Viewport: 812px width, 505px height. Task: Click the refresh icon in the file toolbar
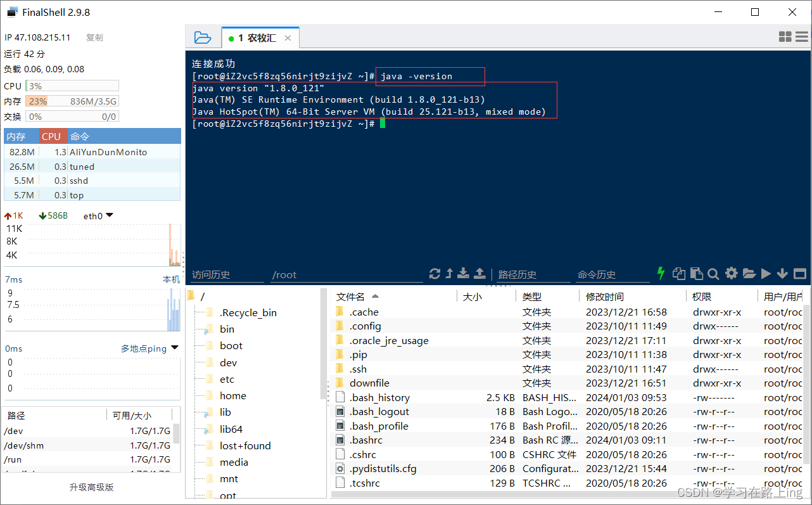coord(435,273)
